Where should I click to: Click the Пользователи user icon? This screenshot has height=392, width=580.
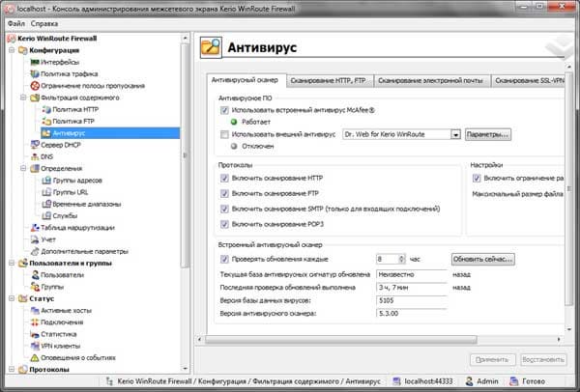tap(35, 275)
